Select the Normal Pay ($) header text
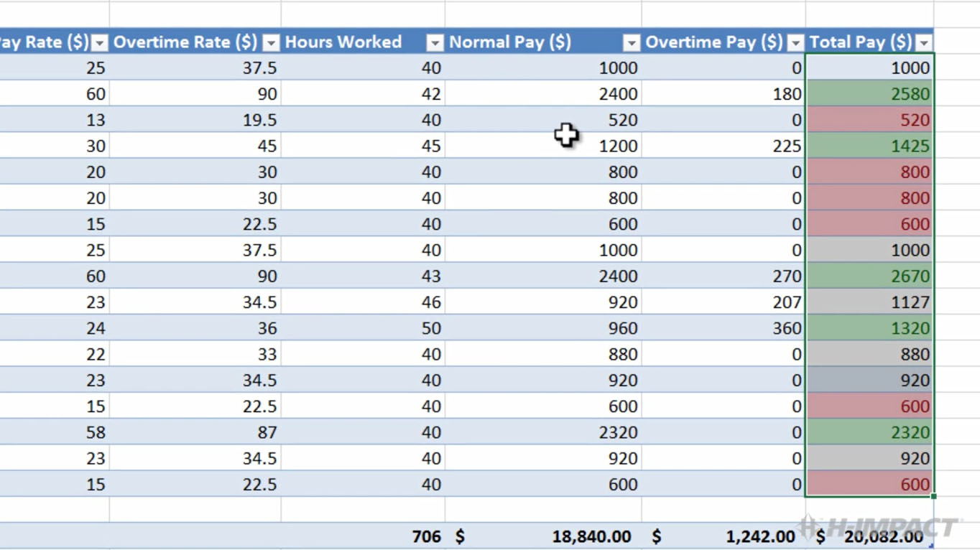 (x=510, y=42)
